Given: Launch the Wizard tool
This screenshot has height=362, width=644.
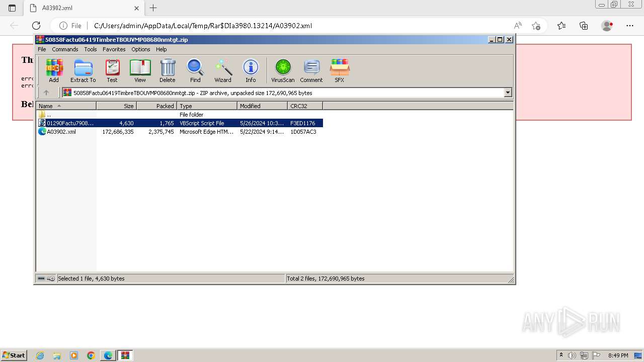Looking at the screenshot, I should (x=223, y=71).
